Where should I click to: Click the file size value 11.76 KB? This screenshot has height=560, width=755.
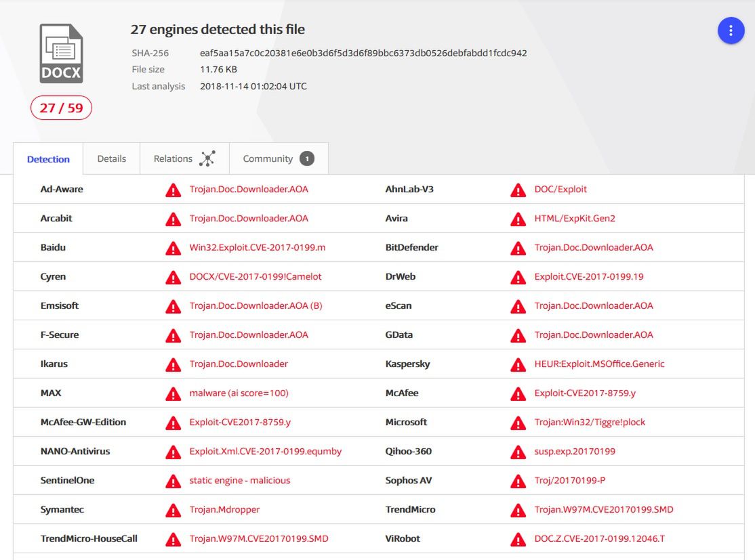coord(219,69)
